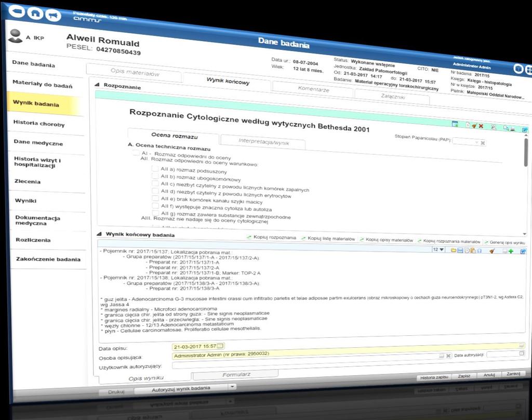The height and width of the screenshot is (420, 532).
Task: Open dropdown arrow next to Autoryzuj wynik badania
Action: pos(232,386)
